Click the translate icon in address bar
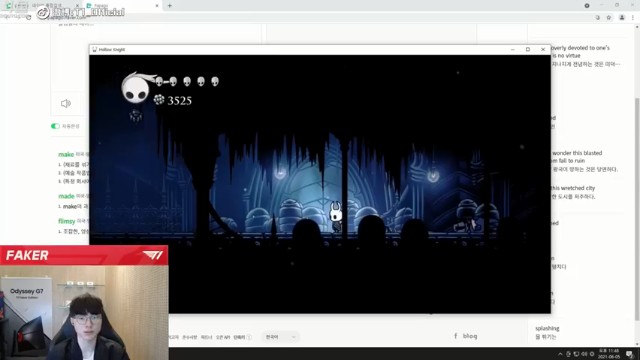The image size is (640, 360). click(598, 18)
